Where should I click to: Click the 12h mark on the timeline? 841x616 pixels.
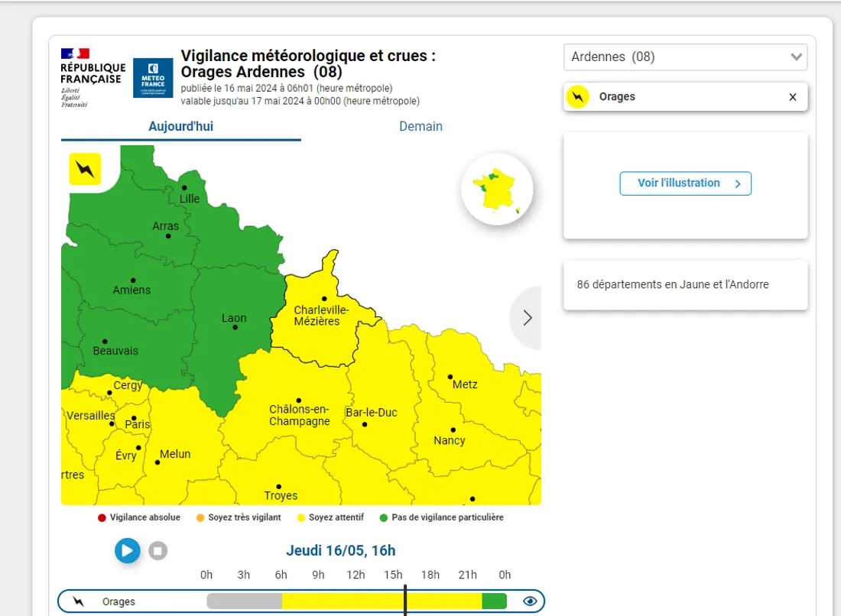point(356,575)
